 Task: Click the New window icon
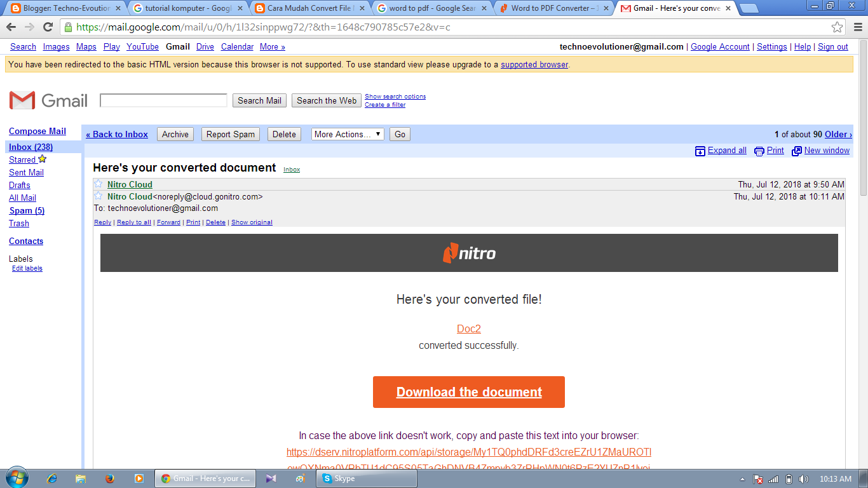pos(797,151)
